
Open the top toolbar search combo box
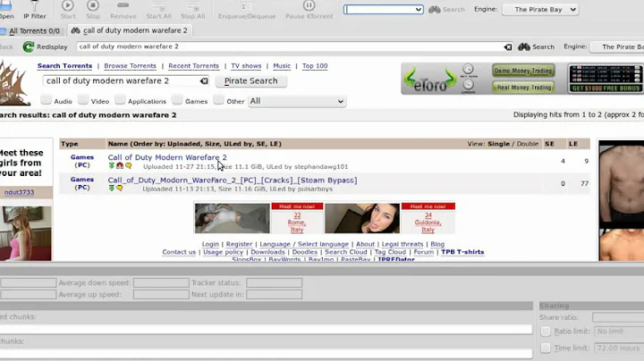point(383,10)
